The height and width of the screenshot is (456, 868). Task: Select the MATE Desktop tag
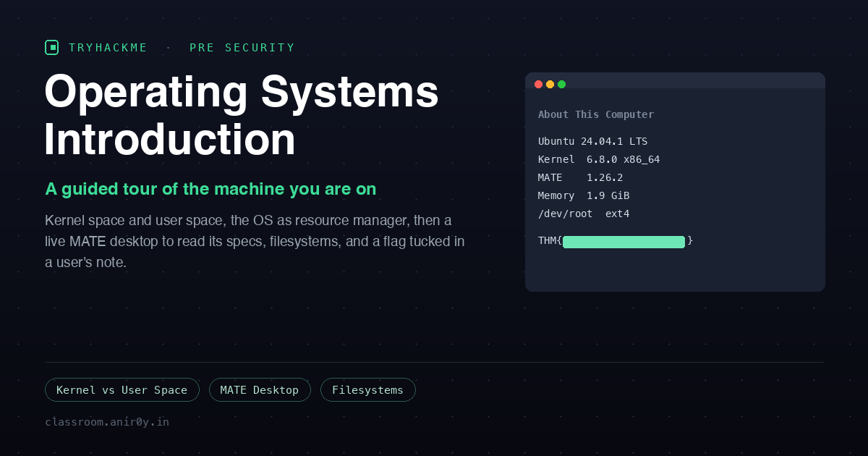tap(260, 390)
